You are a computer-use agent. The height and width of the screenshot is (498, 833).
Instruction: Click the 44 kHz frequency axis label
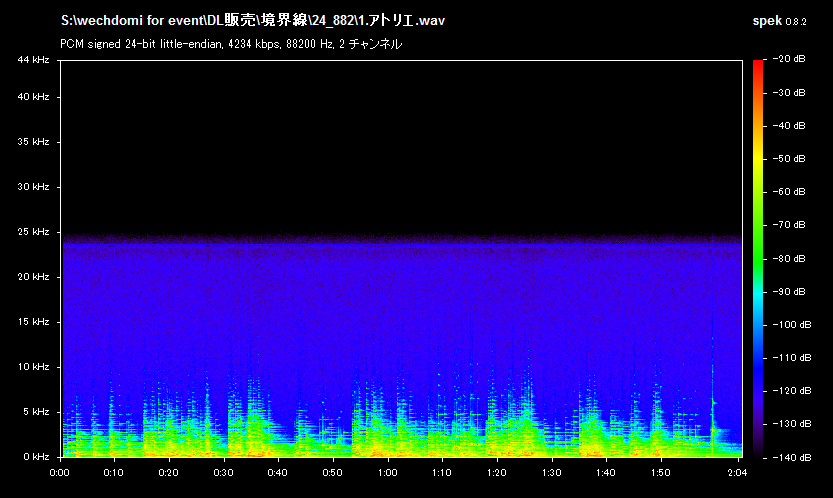(33, 60)
